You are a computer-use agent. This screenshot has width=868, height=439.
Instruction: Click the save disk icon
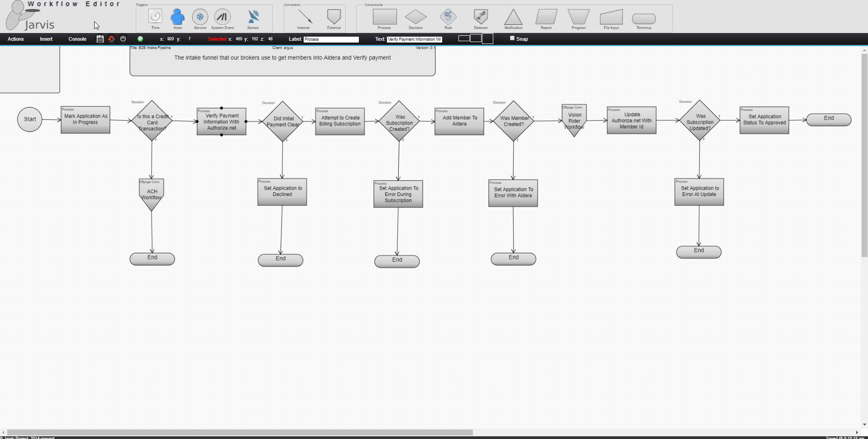tap(100, 39)
